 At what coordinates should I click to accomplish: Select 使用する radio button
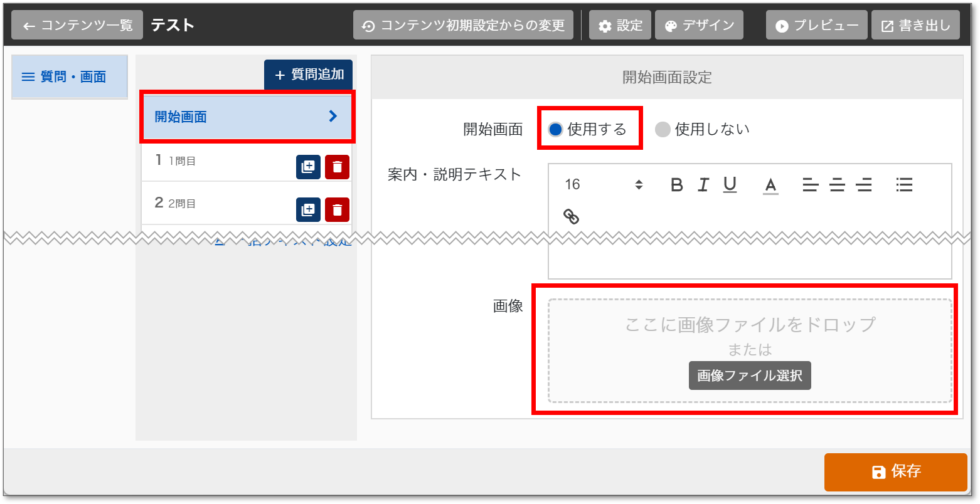tap(555, 130)
